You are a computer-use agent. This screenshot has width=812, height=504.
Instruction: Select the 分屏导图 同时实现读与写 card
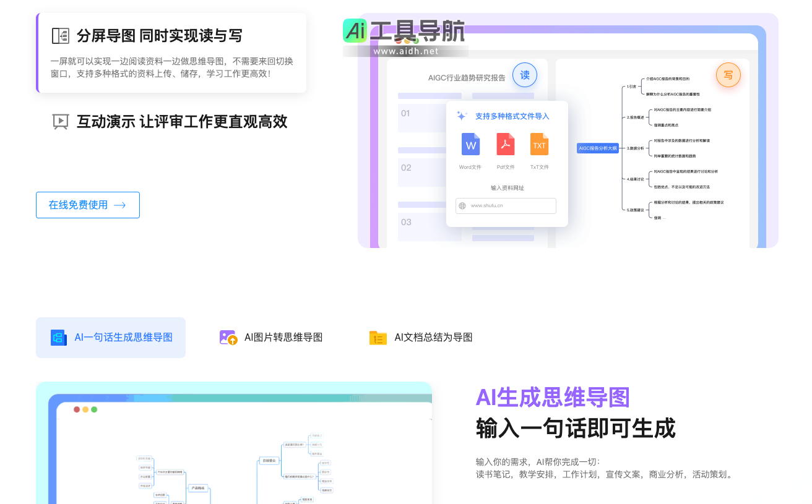(171, 53)
